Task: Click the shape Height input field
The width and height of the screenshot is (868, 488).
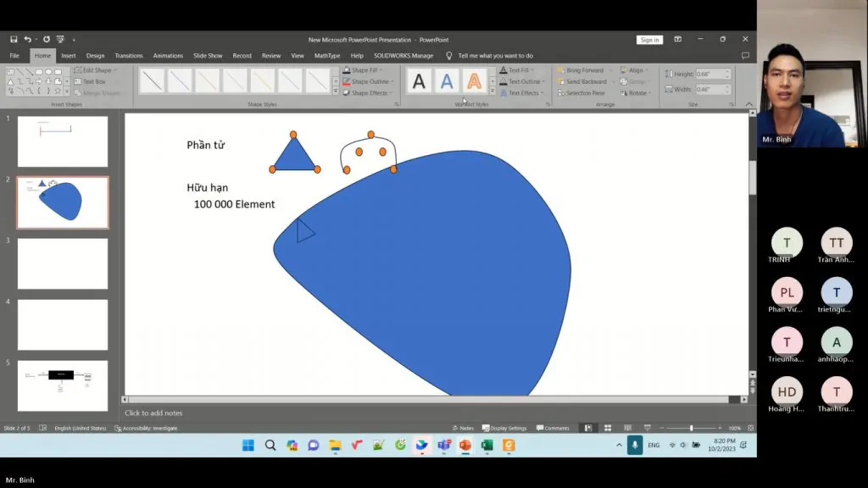Action: [x=710, y=75]
